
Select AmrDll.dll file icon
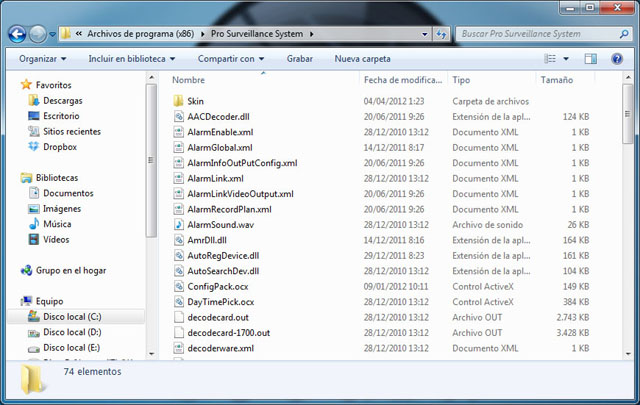[x=178, y=240]
